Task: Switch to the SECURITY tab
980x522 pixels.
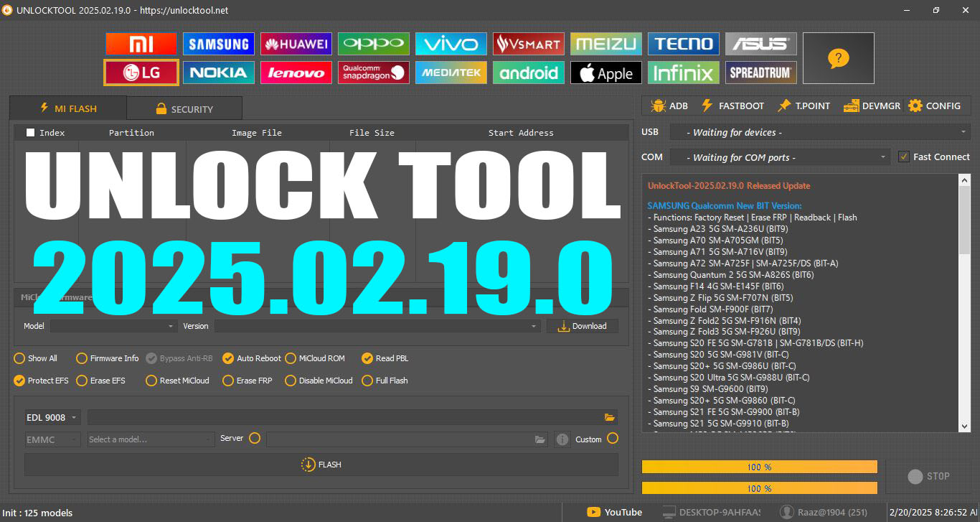Action: (184, 109)
